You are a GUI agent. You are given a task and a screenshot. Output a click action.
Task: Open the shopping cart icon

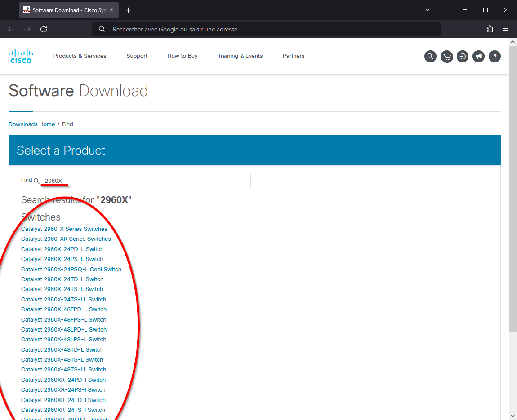click(x=446, y=56)
